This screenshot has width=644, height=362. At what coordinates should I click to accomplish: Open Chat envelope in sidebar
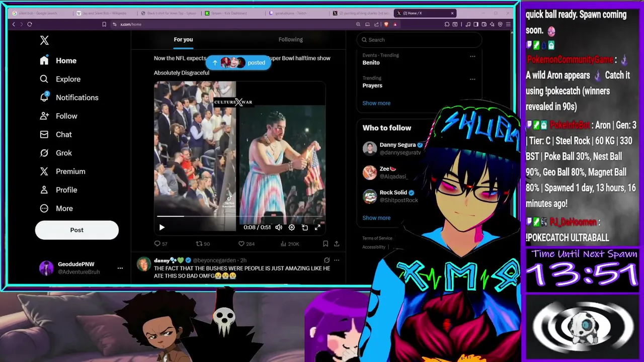click(56, 134)
